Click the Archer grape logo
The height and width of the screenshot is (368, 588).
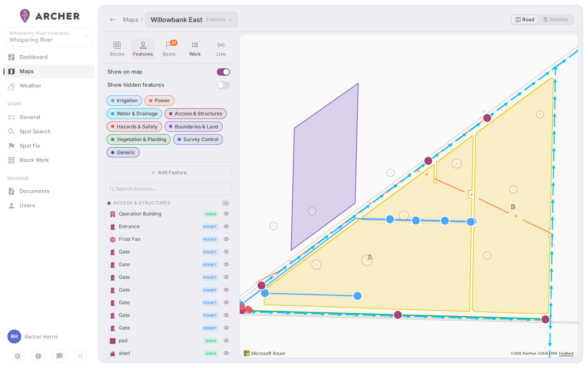[x=25, y=16]
